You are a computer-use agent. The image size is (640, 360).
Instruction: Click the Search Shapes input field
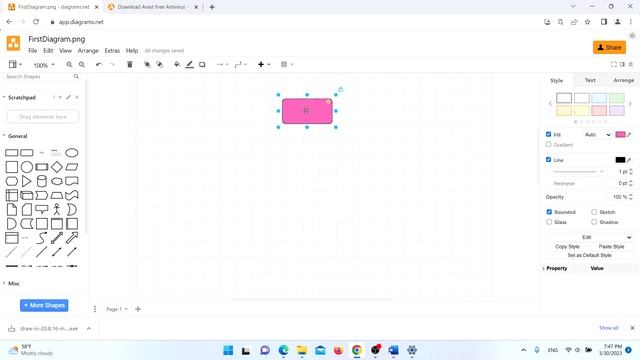[38, 76]
